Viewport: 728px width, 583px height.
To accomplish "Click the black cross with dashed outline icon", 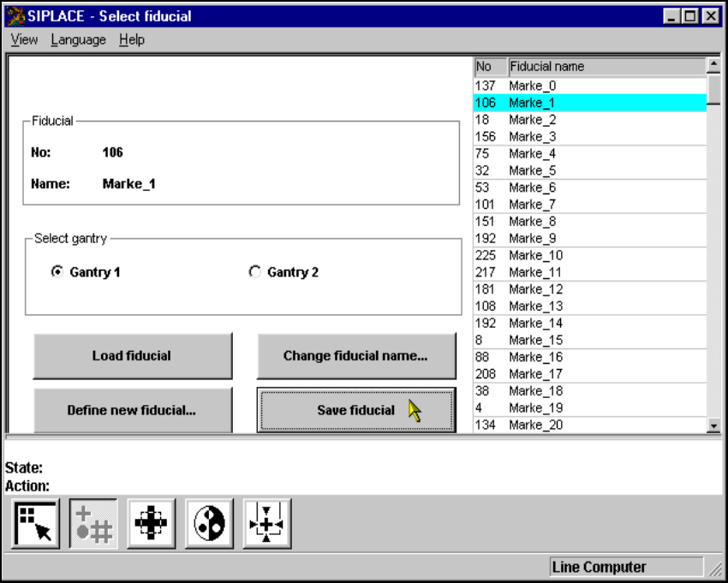I will click(x=152, y=524).
